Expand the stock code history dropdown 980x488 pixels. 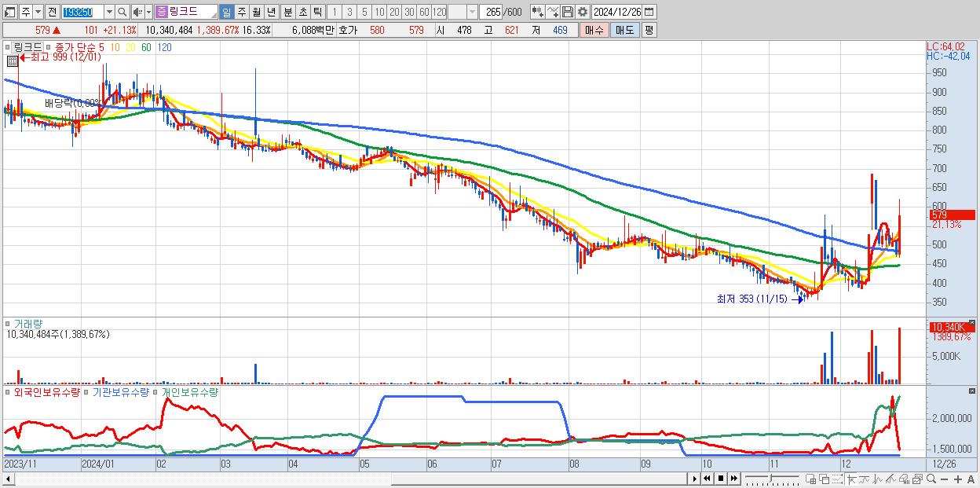pos(109,13)
